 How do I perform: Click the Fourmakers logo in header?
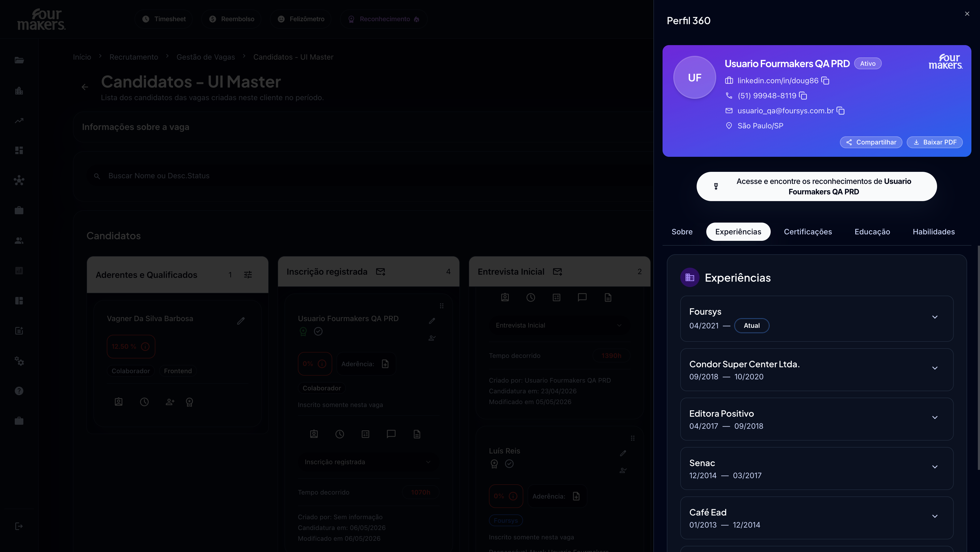(x=41, y=19)
